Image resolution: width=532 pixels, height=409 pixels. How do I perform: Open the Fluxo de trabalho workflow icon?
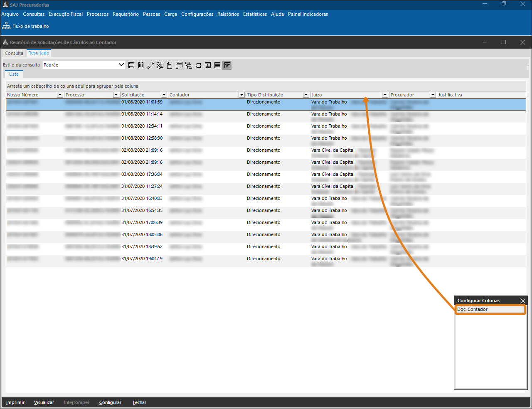click(6, 26)
